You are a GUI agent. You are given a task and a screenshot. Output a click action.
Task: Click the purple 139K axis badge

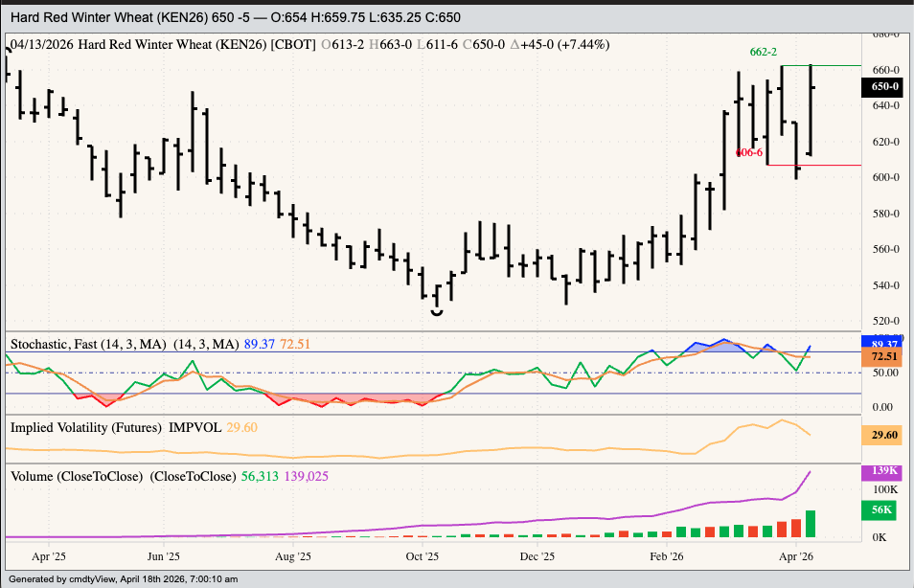(883, 471)
